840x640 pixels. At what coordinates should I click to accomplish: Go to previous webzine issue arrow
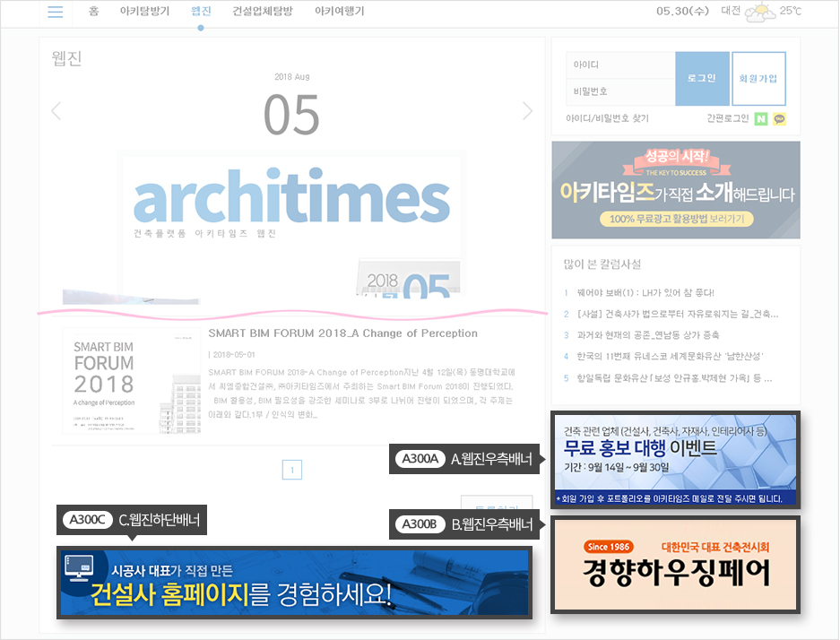(56, 111)
